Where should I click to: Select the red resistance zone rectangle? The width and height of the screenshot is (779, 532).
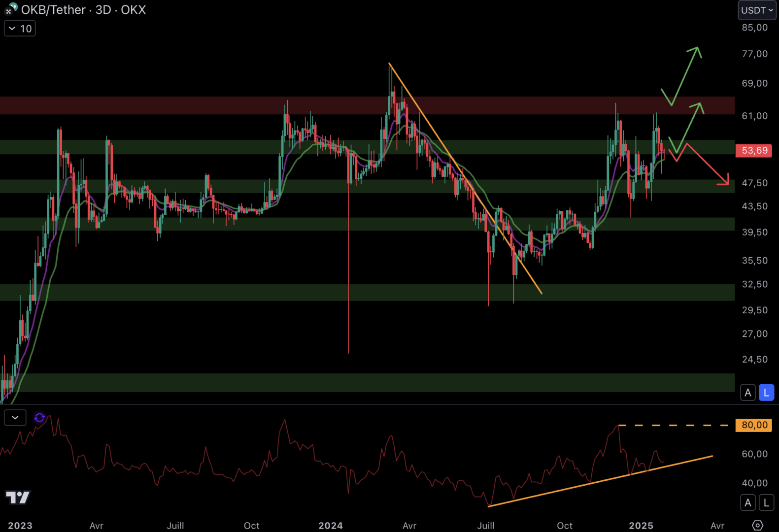(345, 105)
